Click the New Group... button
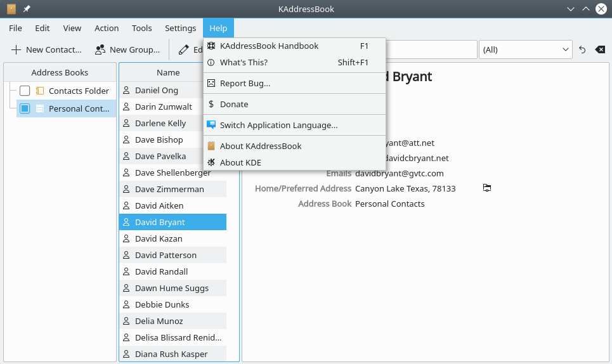The width and height of the screenshot is (612, 364). [127, 50]
